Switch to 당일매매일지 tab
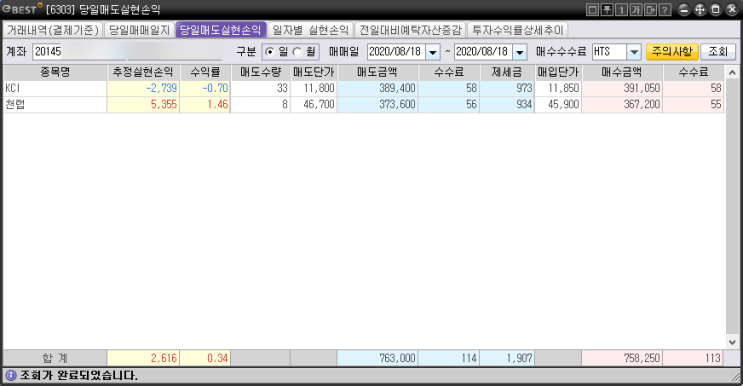The width and height of the screenshot is (743, 386). 139,30
